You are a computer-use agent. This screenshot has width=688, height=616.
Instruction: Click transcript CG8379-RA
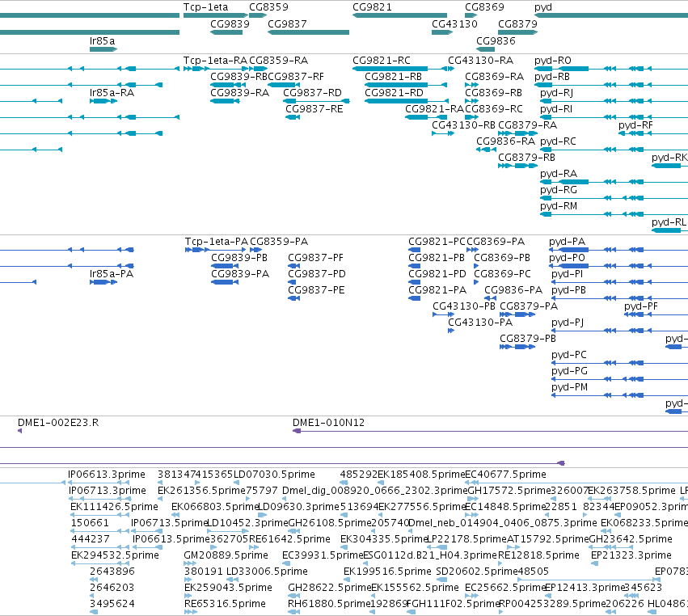[527, 125]
